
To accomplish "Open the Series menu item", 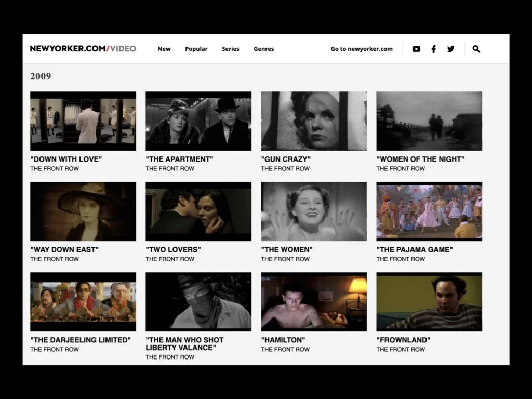I will [x=230, y=49].
